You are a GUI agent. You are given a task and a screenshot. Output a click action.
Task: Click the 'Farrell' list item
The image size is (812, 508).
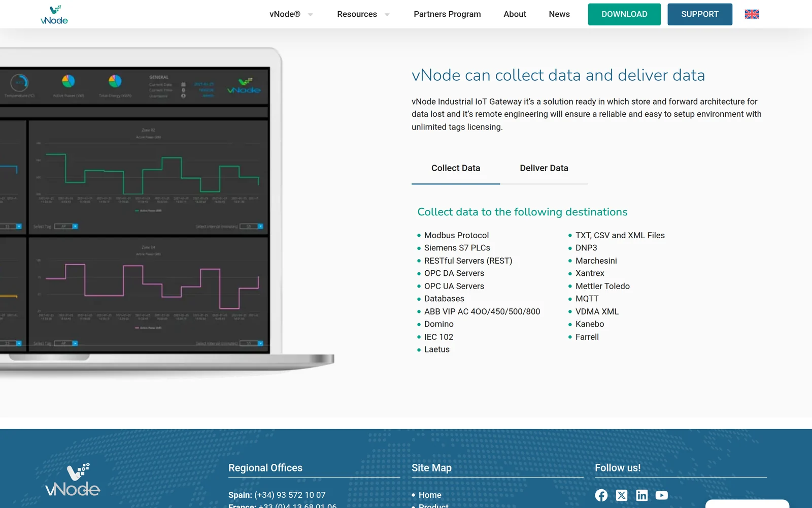tap(587, 337)
